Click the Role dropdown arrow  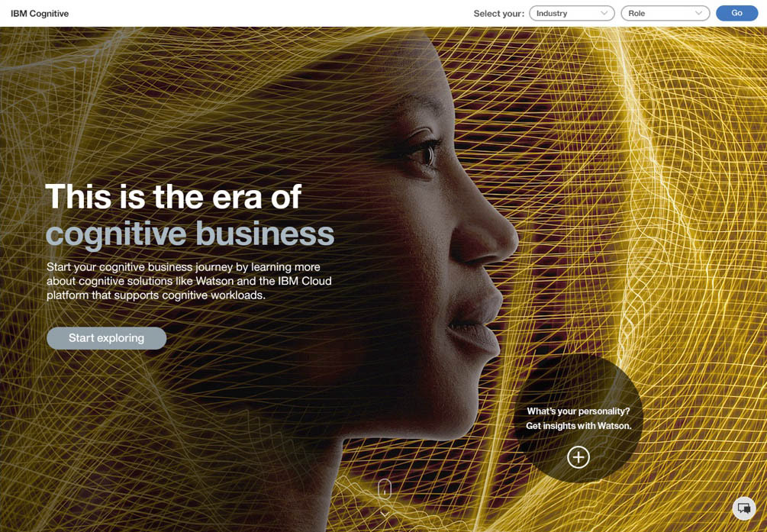click(x=698, y=13)
